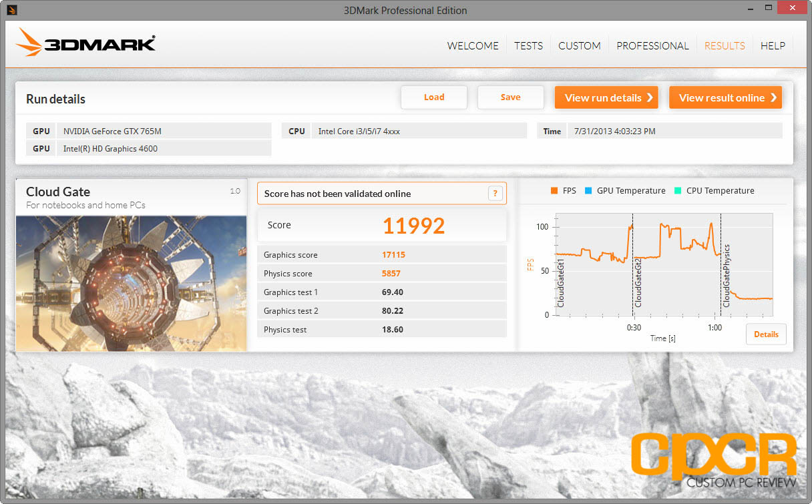Click the 'CloudGateGt1' chart label
Image resolution: width=812 pixels, height=504 pixels.
[561, 282]
